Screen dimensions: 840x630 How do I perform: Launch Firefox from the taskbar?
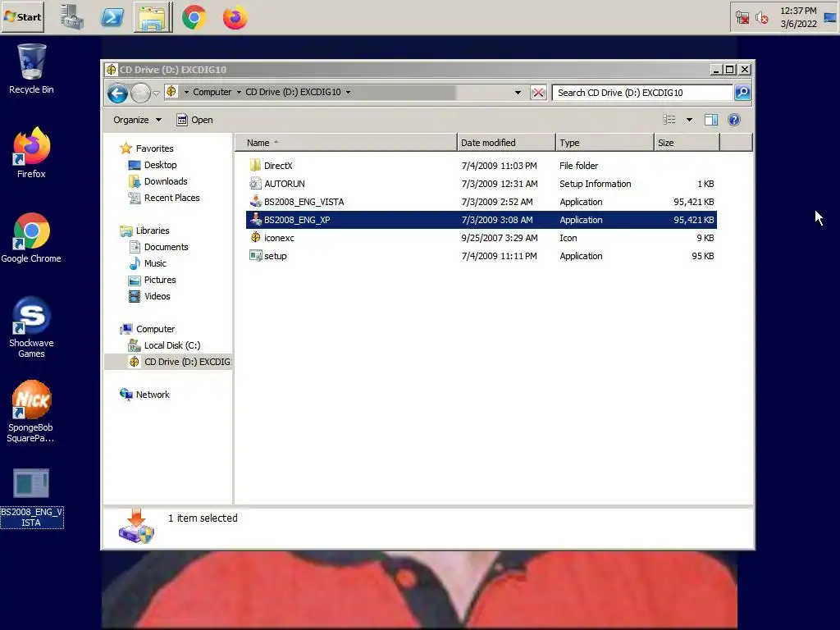pyautogui.click(x=235, y=17)
